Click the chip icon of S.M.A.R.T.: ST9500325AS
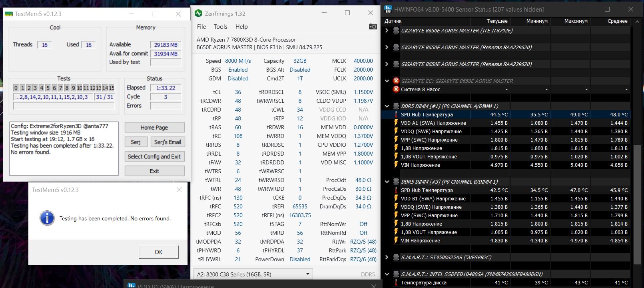644x288 pixels. coord(396,257)
